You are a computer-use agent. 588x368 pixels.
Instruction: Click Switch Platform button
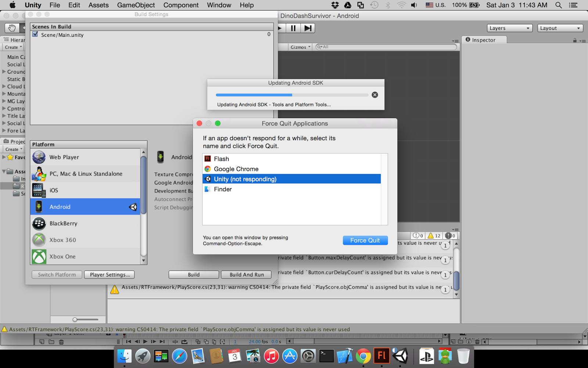[x=57, y=275]
